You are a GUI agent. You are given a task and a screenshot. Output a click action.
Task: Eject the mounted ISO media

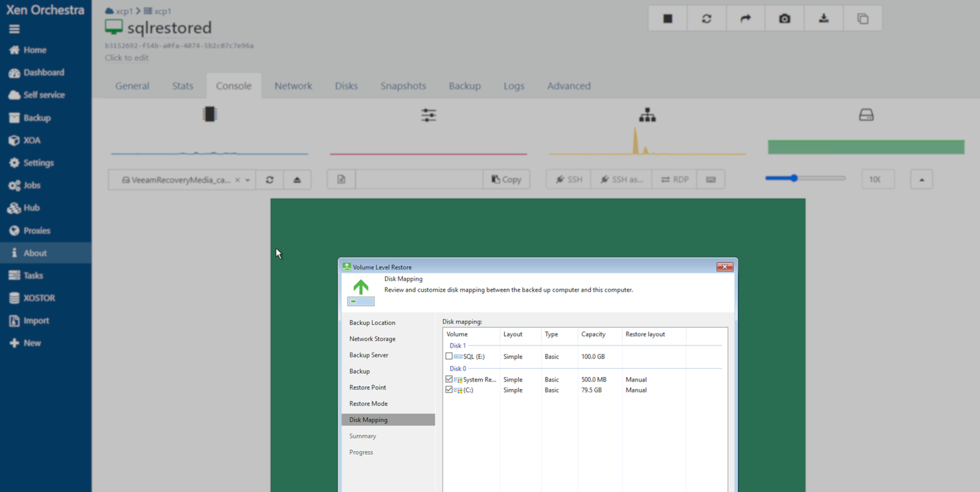coord(297,180)
